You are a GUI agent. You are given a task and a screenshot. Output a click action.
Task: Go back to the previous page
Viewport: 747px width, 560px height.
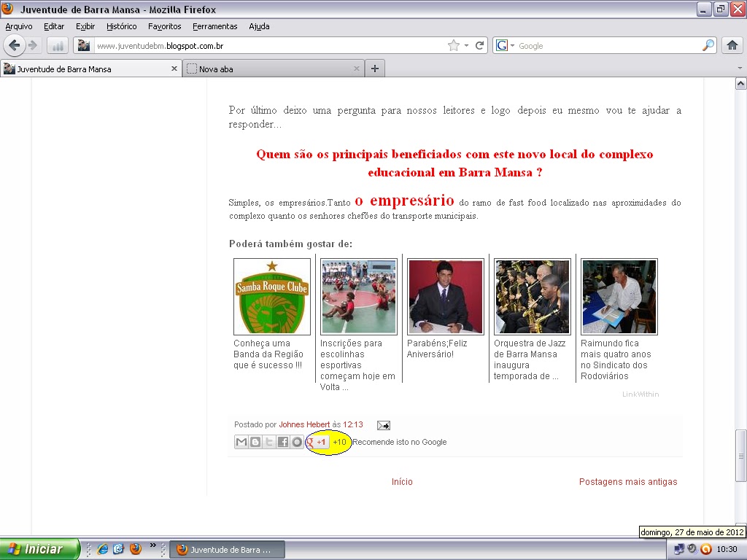pos(15,46)
